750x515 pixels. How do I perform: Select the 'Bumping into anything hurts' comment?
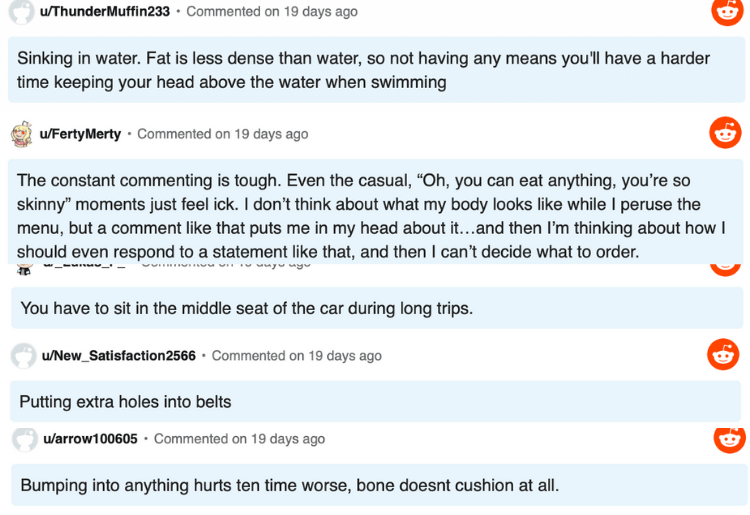tap(379, 485)
